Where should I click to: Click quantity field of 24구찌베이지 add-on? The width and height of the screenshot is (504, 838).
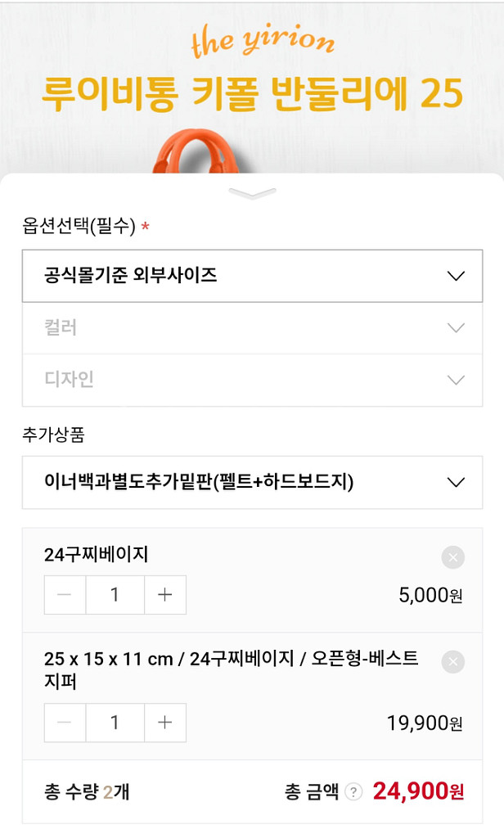pos(115,595)
